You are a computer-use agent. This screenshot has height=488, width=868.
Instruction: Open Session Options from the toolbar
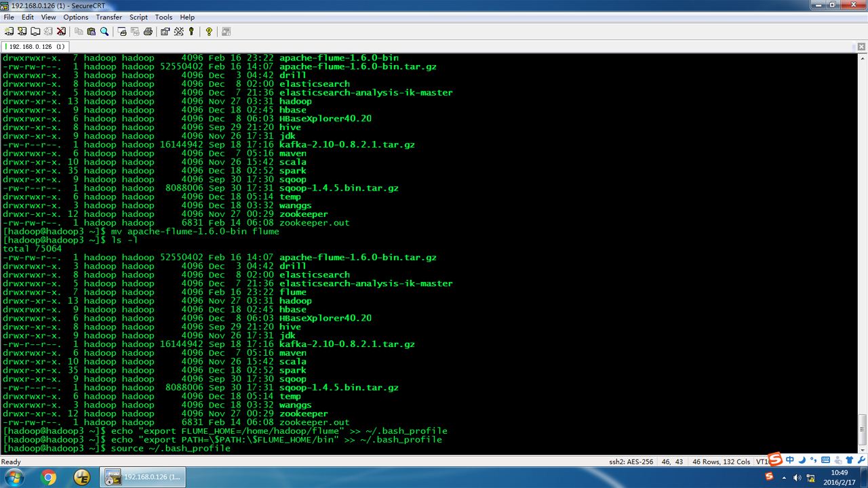pyautogui.click(x=165, y=31)
